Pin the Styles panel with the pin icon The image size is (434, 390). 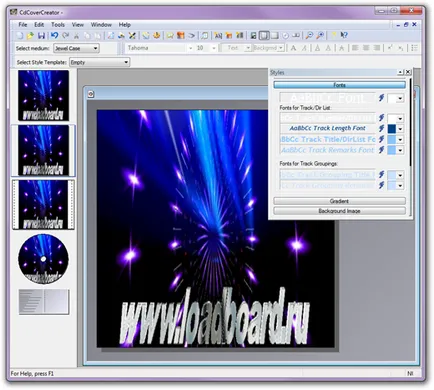pyautogui.click(x=400, y=72)
